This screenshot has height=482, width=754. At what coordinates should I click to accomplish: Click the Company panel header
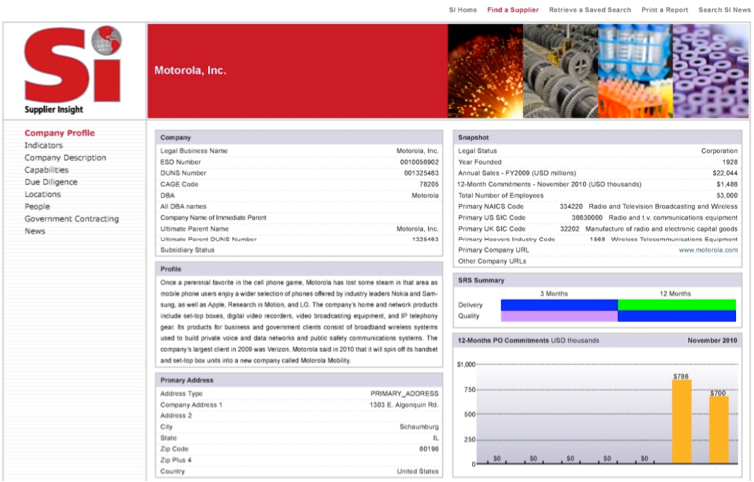pyautogui.click(x=299, y=138)
